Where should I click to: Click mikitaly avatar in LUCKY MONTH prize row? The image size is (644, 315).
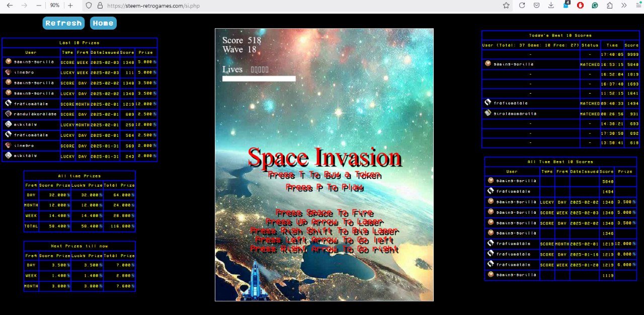(x=9, y=124)
